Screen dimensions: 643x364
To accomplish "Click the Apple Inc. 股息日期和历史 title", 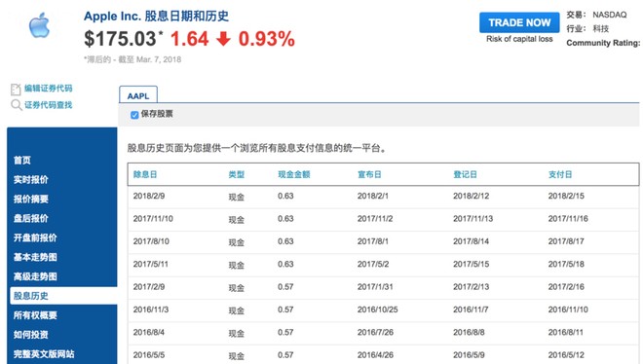I will [x=156, y=16].
